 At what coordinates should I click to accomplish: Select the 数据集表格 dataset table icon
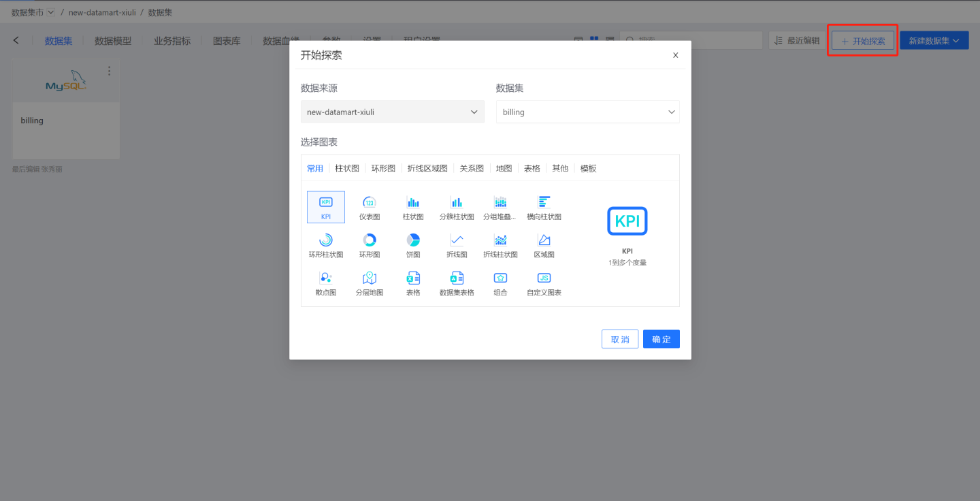point(457,278)
